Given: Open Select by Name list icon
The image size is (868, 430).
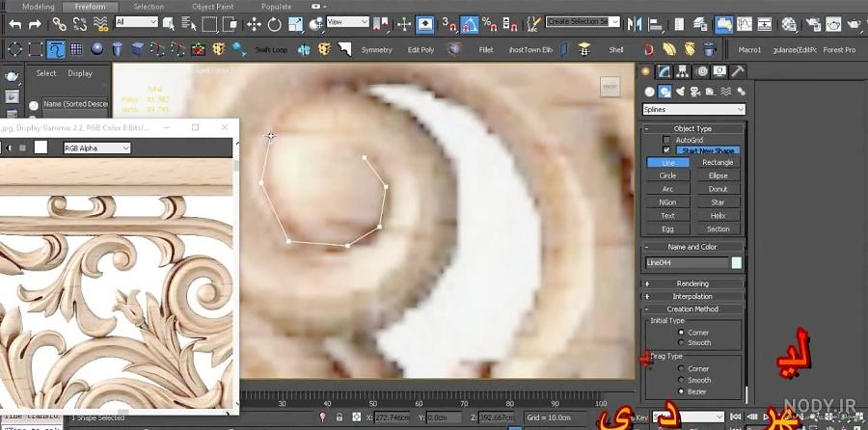Looking at the screenshot, I should pos(189,24).
